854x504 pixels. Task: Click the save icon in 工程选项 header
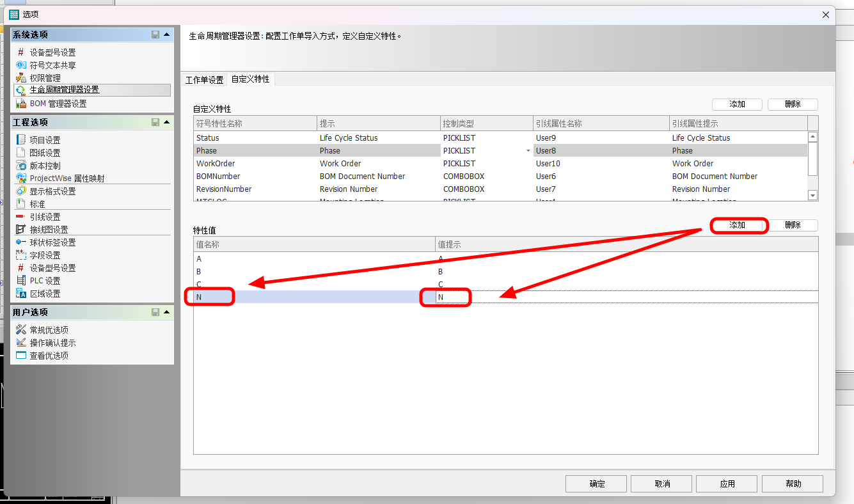155,122
